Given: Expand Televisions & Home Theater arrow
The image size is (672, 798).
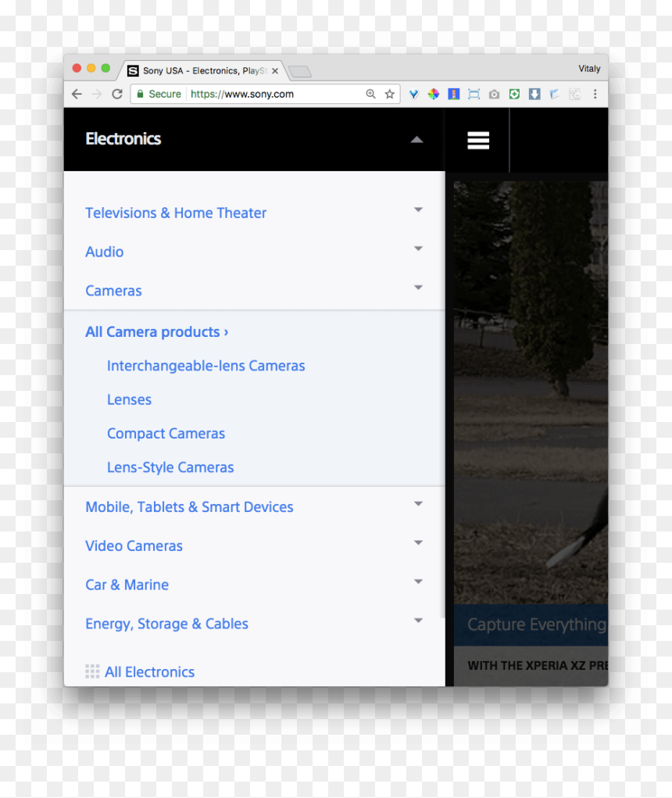Looking at the screenshot, I should tap(418, 209).
